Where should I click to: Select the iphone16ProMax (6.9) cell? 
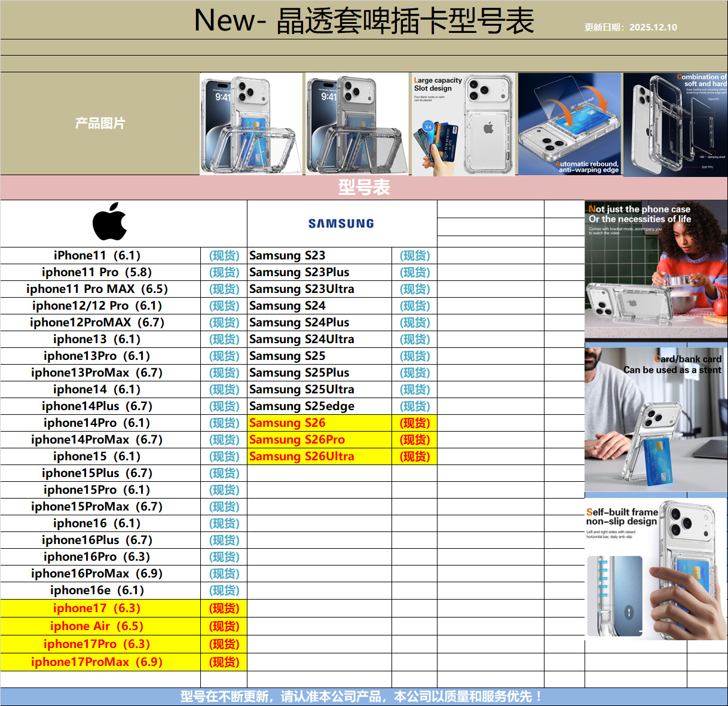[100, 573]
